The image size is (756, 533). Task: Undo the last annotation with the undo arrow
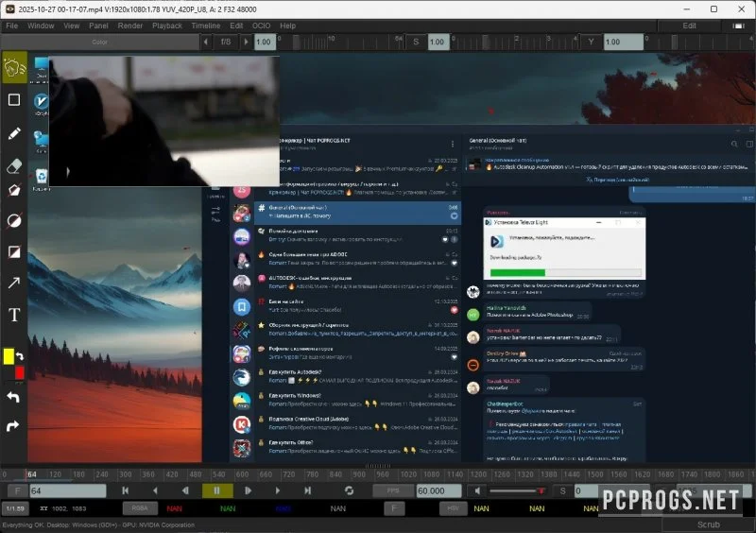click(x=13, y=397)
